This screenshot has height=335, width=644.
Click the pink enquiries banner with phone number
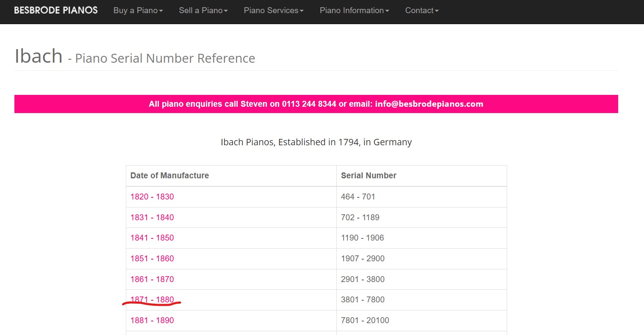tap(316, 104)
